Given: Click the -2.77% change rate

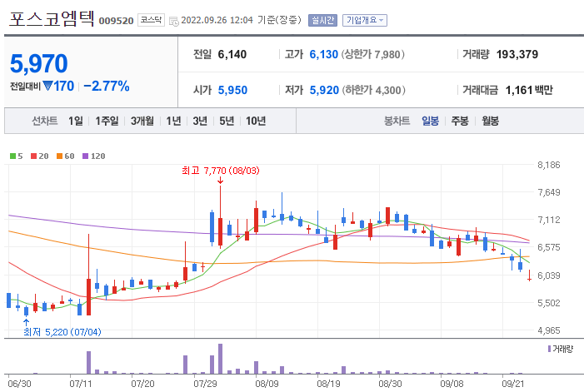Looking at the screenshot, I should tap(107, 87).
